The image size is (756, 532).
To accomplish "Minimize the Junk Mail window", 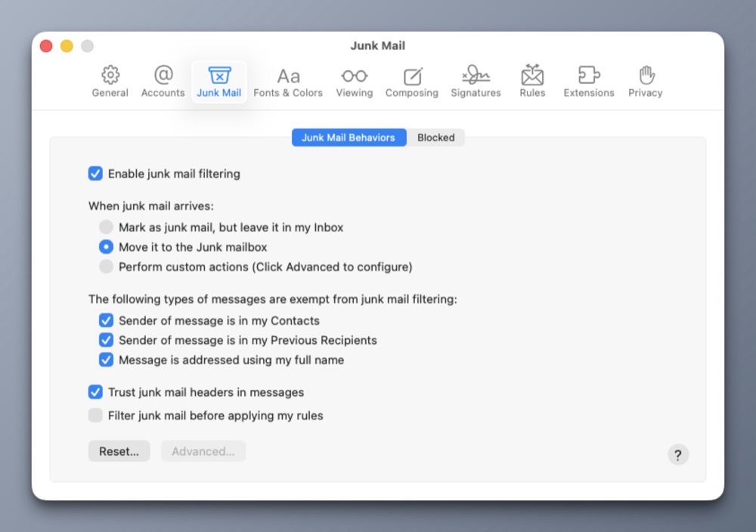I will click(x=67, y=46).
